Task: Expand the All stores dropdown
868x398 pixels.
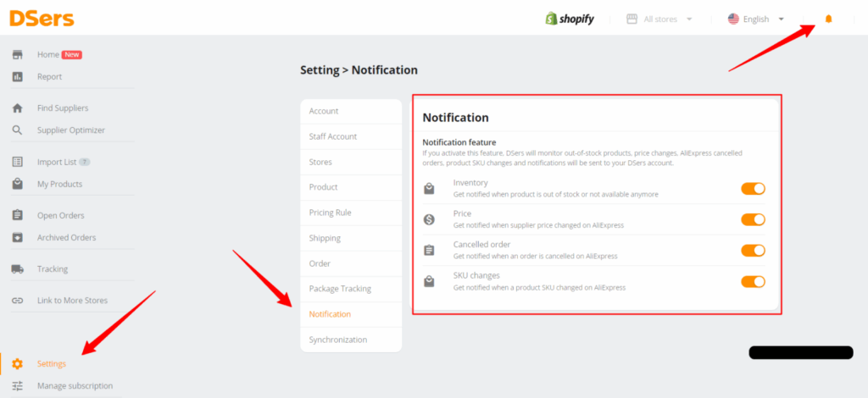Action: click(659, 19)
